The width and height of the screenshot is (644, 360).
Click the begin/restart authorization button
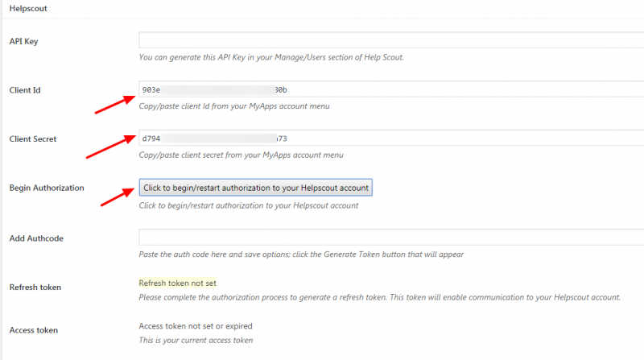[255, 188]
